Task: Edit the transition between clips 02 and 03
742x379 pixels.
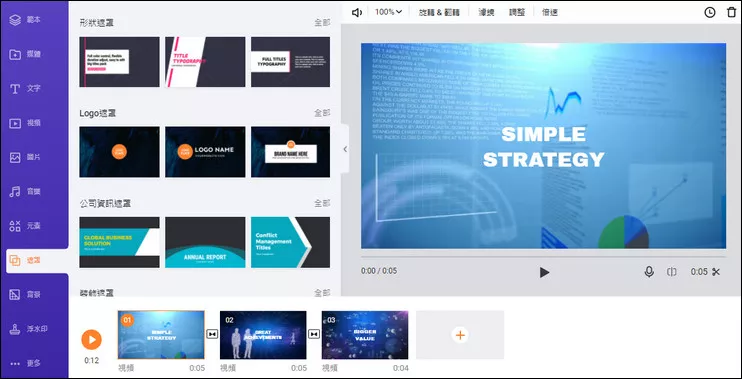Action: (314, 335)
